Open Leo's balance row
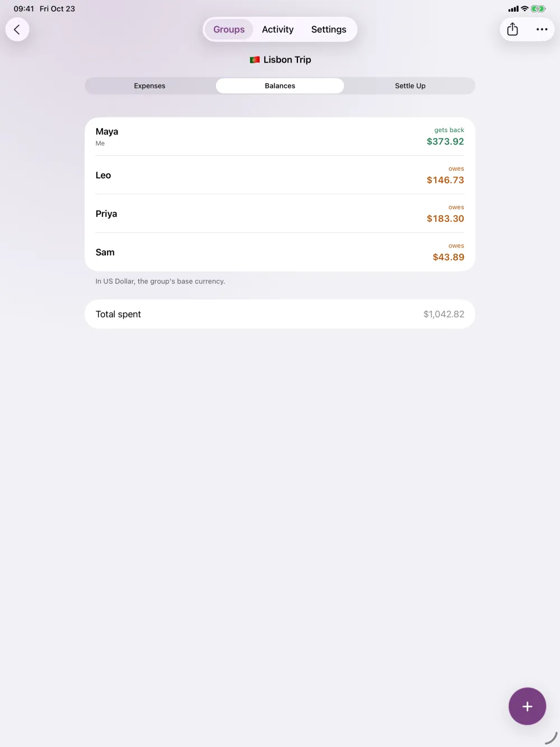 [280, 175]
